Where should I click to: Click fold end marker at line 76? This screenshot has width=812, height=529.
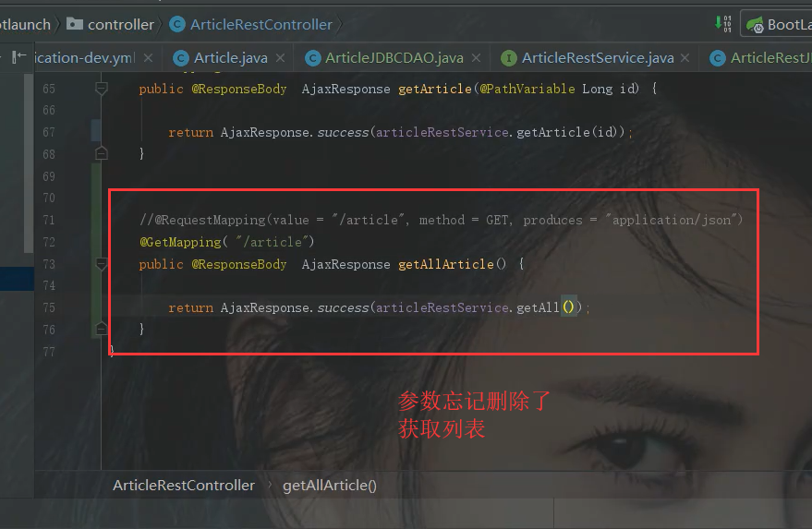[x=102, y=329]
